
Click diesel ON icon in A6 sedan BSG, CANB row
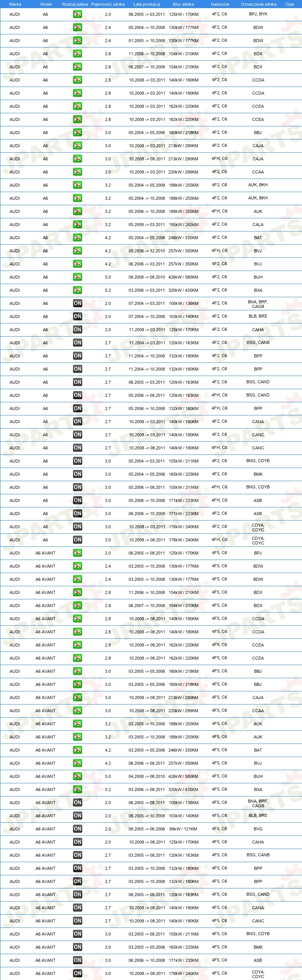pyautogui.click(x=77, y=343)
